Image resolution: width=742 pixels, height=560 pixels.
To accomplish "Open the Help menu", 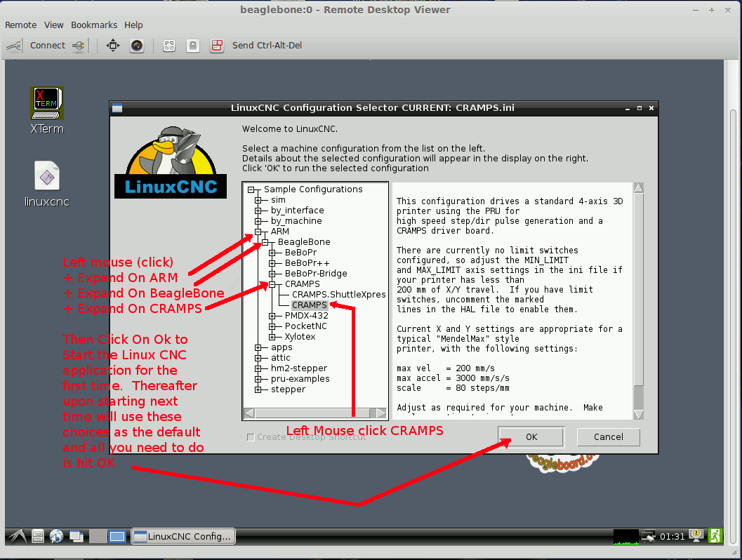I will [133, 25].
